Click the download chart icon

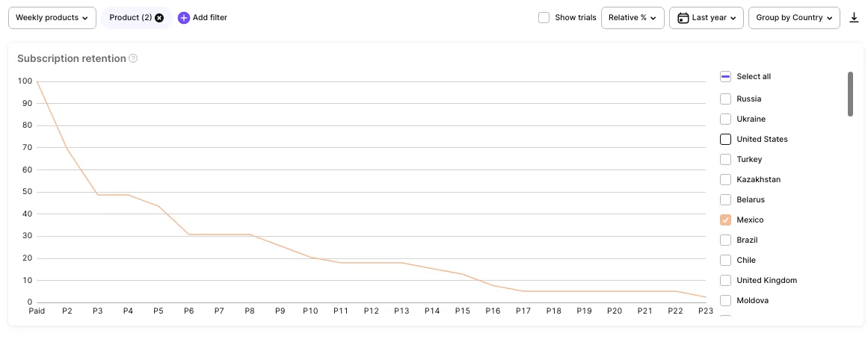pyautogui.click(x=855, y=18)
